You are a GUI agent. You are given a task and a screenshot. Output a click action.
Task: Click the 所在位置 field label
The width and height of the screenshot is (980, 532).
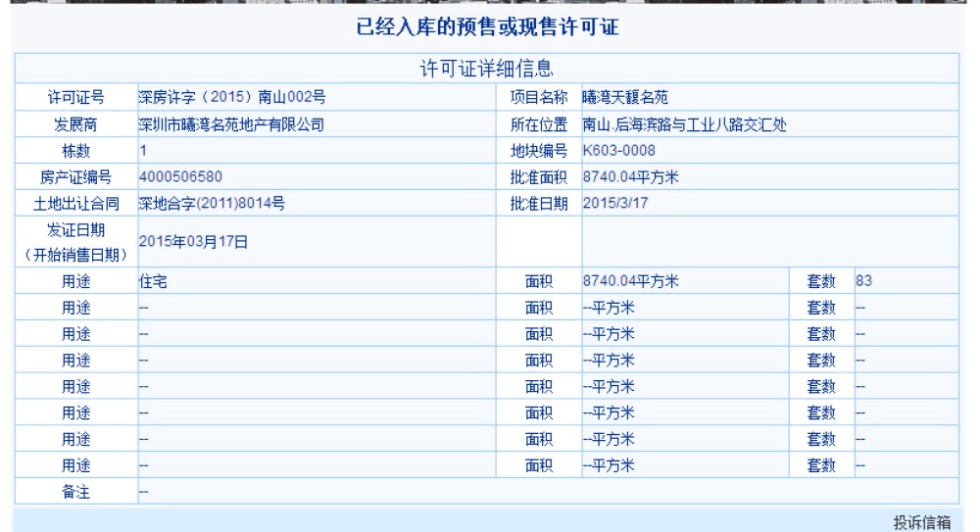pos(539,123)
